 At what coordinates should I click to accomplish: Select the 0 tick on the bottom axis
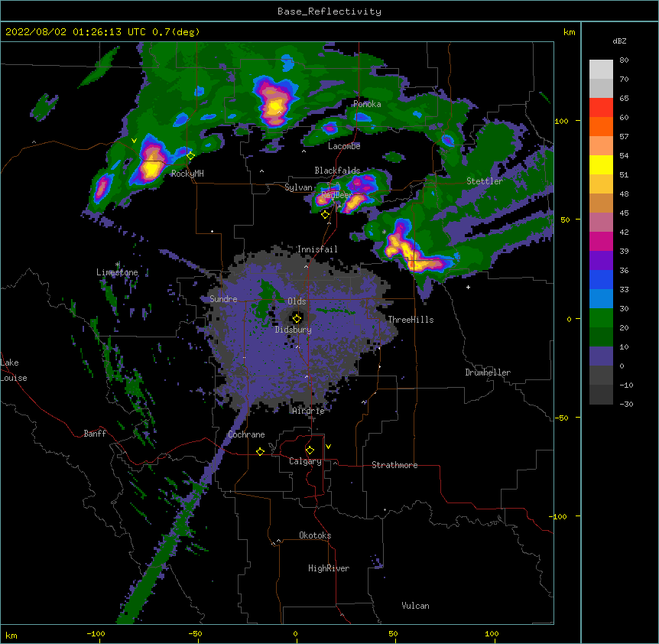295,633
